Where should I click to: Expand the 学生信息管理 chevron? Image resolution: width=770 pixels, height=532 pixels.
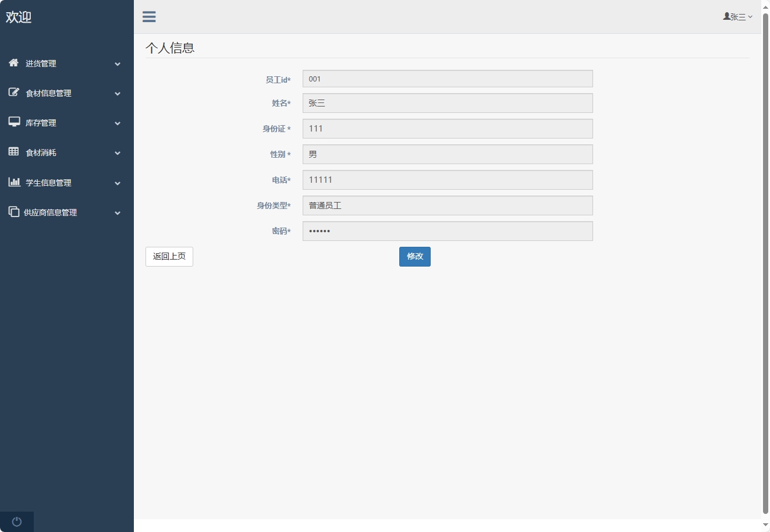(118, 183)
